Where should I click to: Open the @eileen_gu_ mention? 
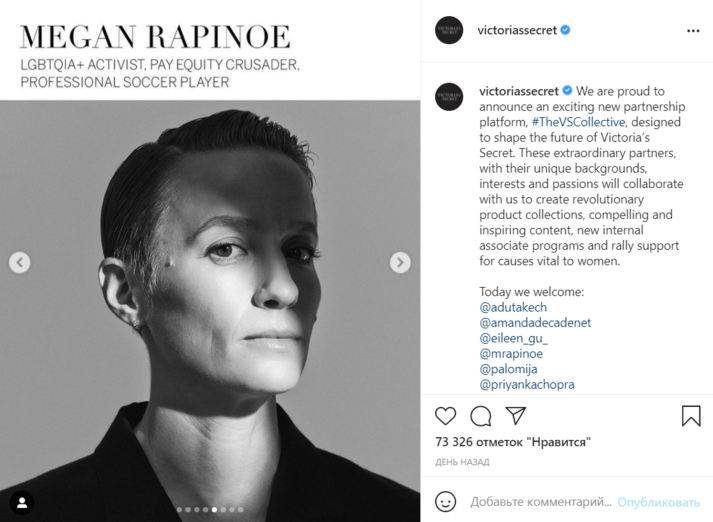click(513, 338)
